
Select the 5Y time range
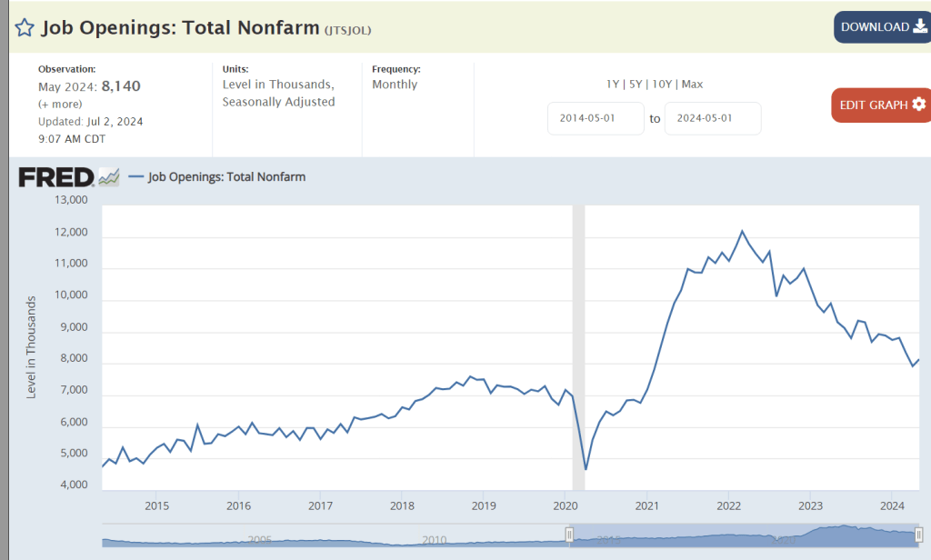(636, 85)
